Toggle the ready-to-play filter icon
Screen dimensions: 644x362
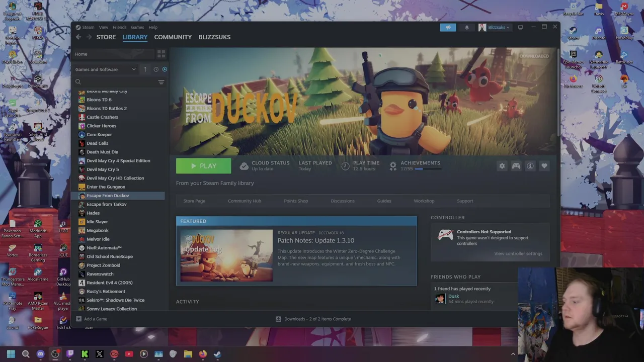165,69
